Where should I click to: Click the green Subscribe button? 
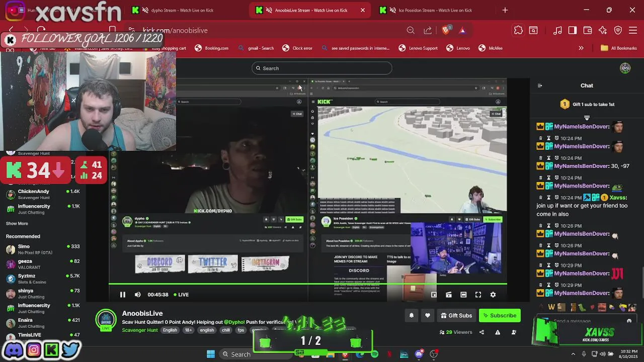(x=500, y=315)
